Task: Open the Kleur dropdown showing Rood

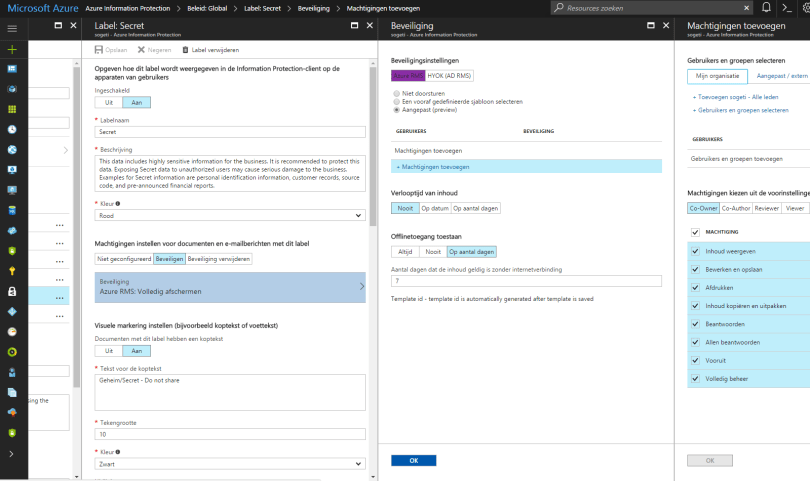Action: pos(230,214)
